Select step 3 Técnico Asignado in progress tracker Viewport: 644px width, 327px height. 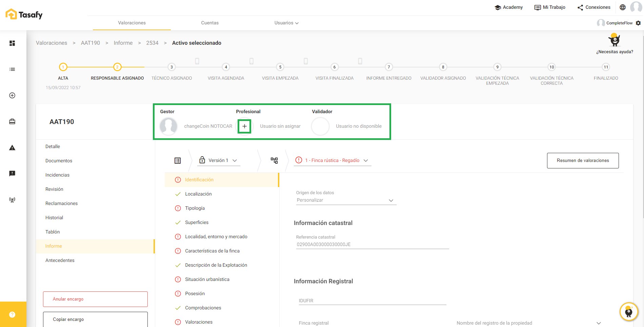point(172,67)
